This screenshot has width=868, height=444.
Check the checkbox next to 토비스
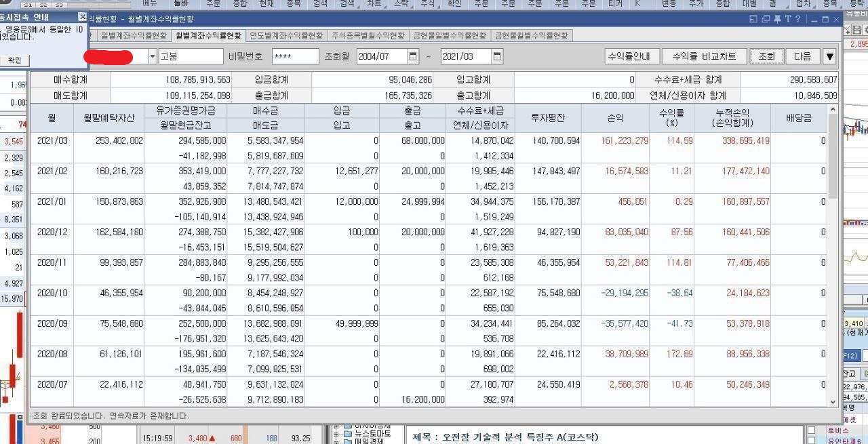[811, 430]
